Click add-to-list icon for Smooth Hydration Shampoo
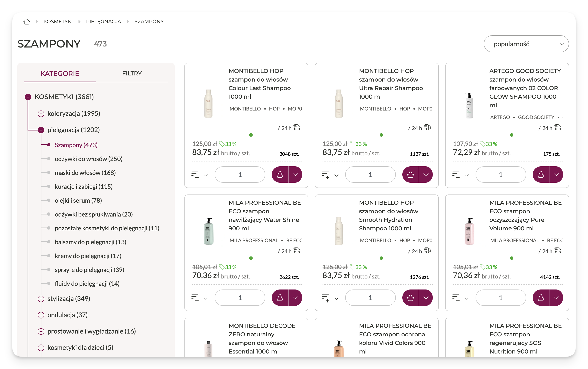Viewport: 588px width, 369px height. [325, 298]
